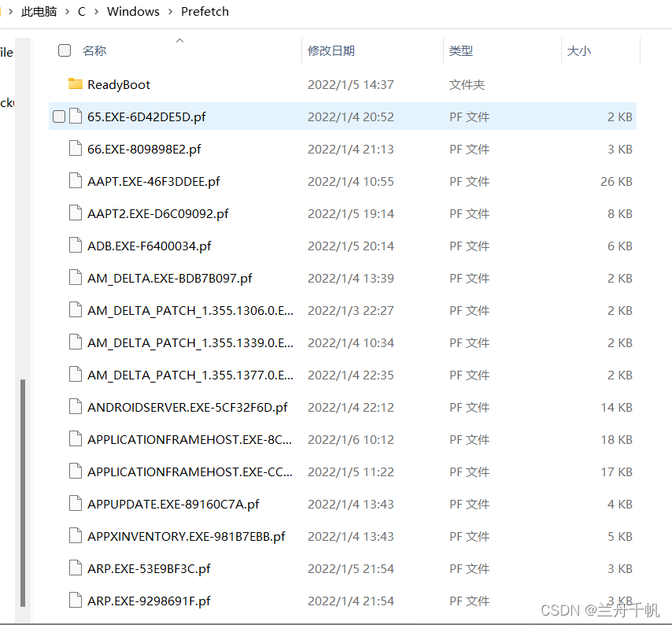Sort by 名称 column header
The width and height of the screenshot is (672, 625).
point(94,51)
